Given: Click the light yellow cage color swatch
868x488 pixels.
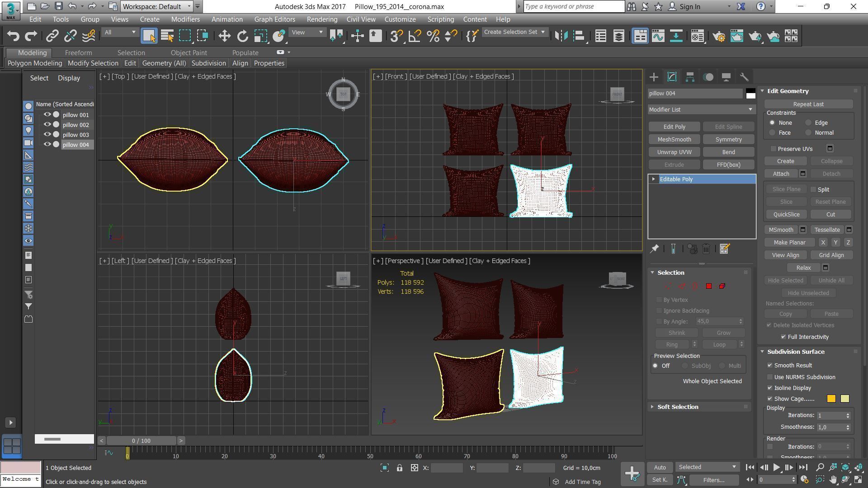Looking at the screenshot, I should [x=844, y=399].
